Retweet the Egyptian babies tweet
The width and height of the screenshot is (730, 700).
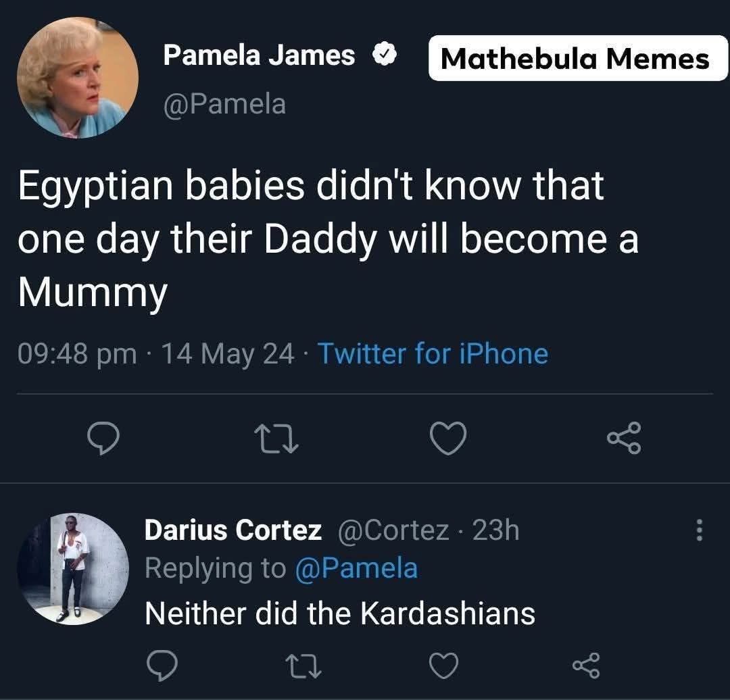pos(275,440)
